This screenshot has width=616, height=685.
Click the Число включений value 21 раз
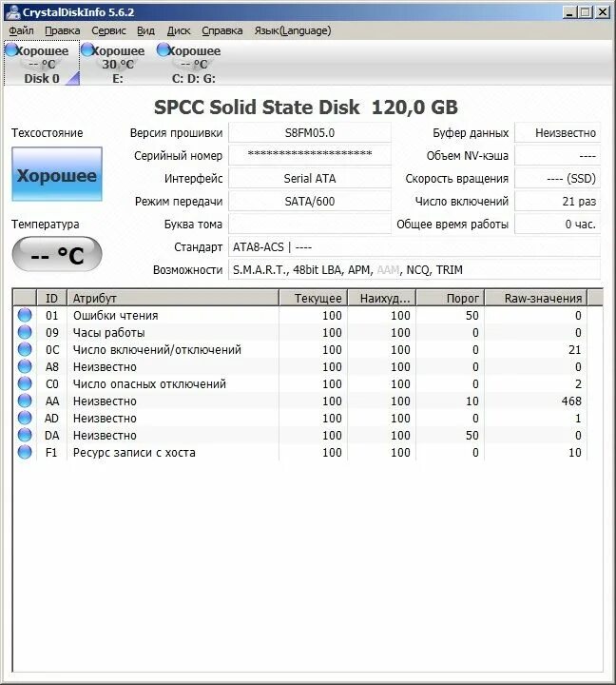tap(557, 202)
